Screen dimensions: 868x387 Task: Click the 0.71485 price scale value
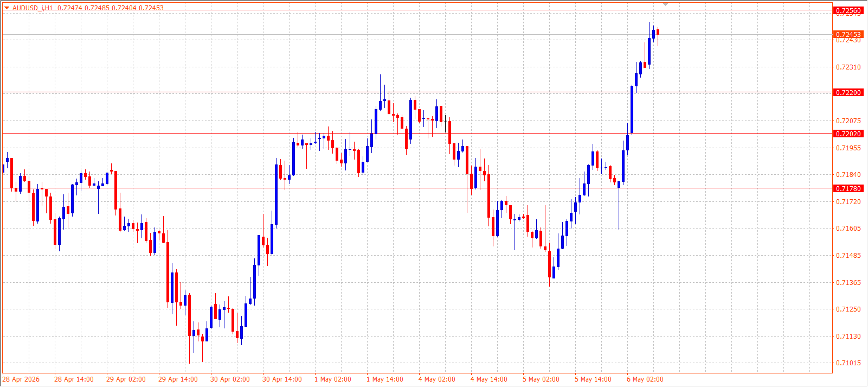point(848,256)
